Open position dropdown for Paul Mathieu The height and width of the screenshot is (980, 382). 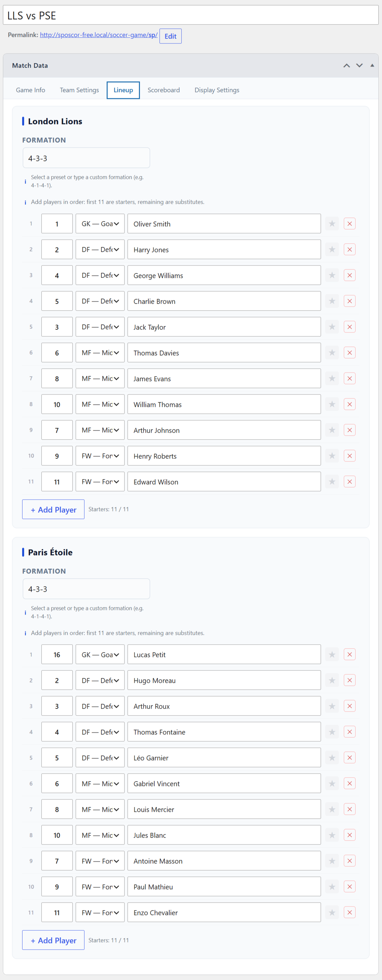[100, 887]
